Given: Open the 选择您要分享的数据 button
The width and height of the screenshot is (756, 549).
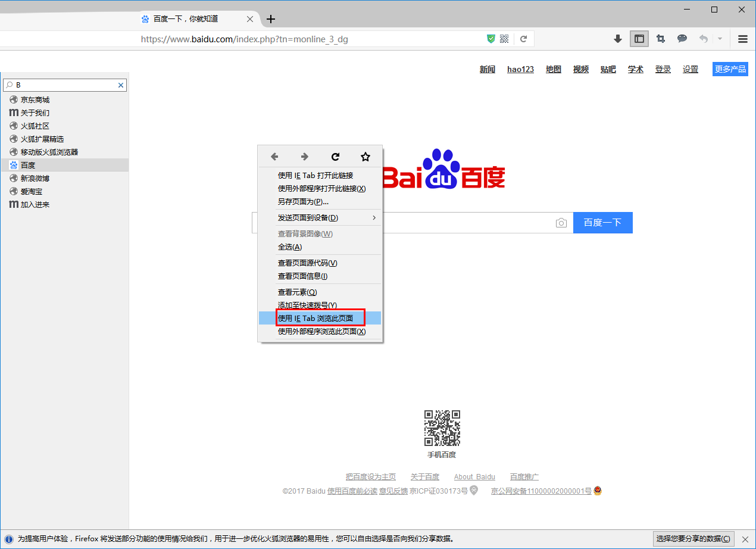Looking at the screenshot, I should pos(693,539).
